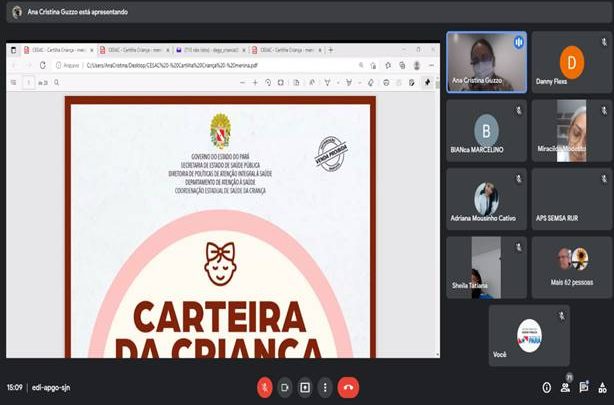
Task: Open the 'Mais 62 pessoas' tile
Action: coord(571,268)
